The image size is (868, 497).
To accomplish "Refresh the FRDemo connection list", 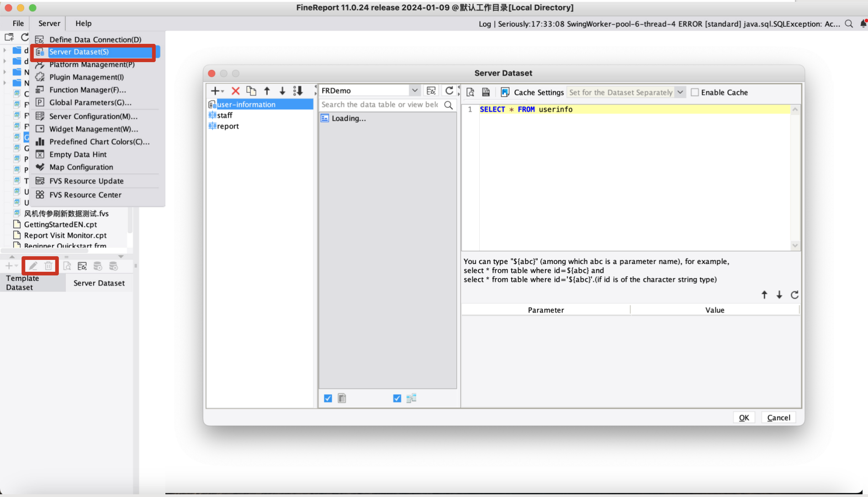I will click(x=450, y=90).
